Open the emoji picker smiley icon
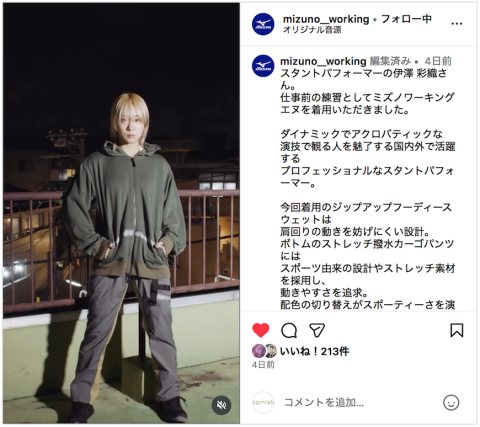This screenshot has width=480, height=427. pyautogui.click(x=451, y=403)
